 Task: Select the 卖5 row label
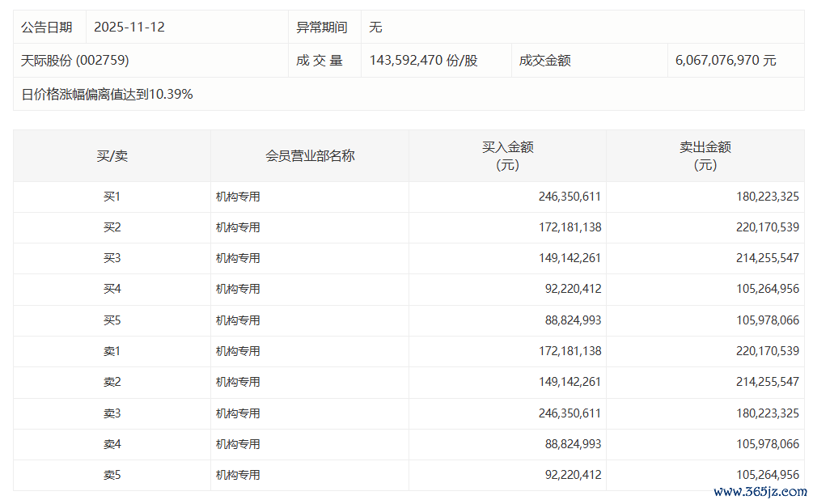click(x=112, y=474)
